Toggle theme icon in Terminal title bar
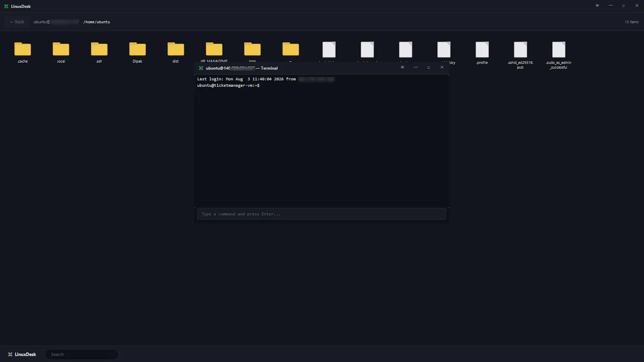 click(402, 67)
